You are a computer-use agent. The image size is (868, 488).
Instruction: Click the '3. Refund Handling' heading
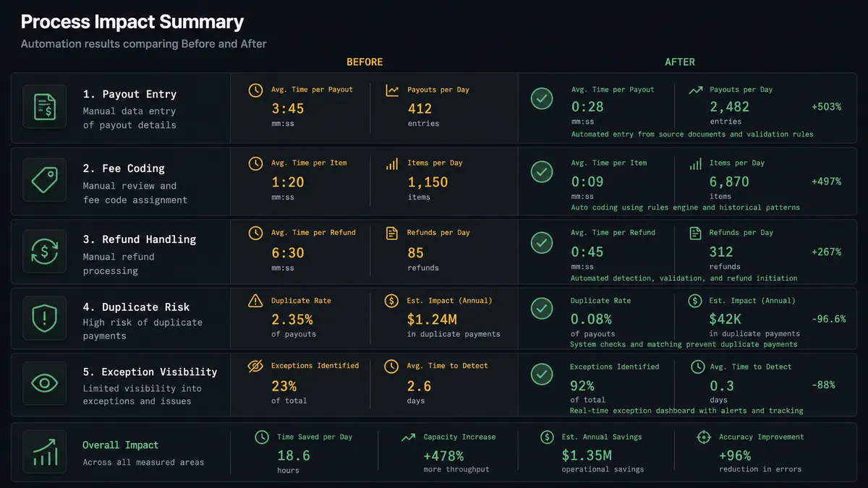click(139, 239)
